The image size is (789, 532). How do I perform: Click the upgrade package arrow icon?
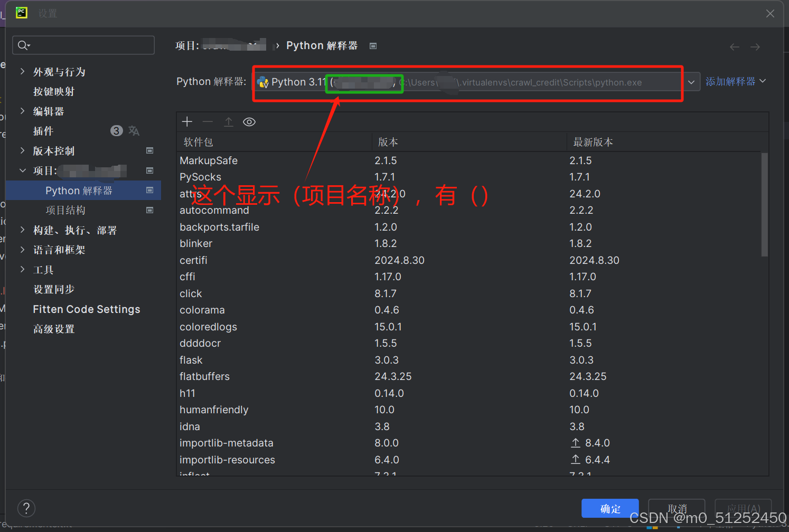229,122
